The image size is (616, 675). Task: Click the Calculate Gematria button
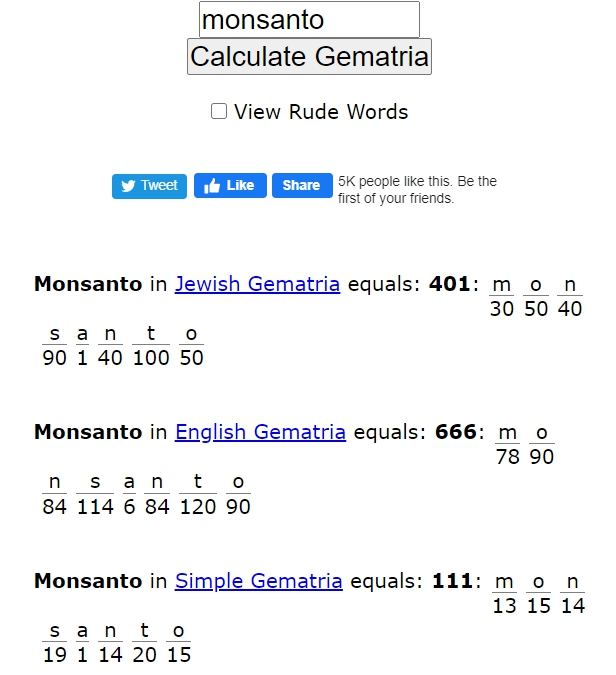309,56
